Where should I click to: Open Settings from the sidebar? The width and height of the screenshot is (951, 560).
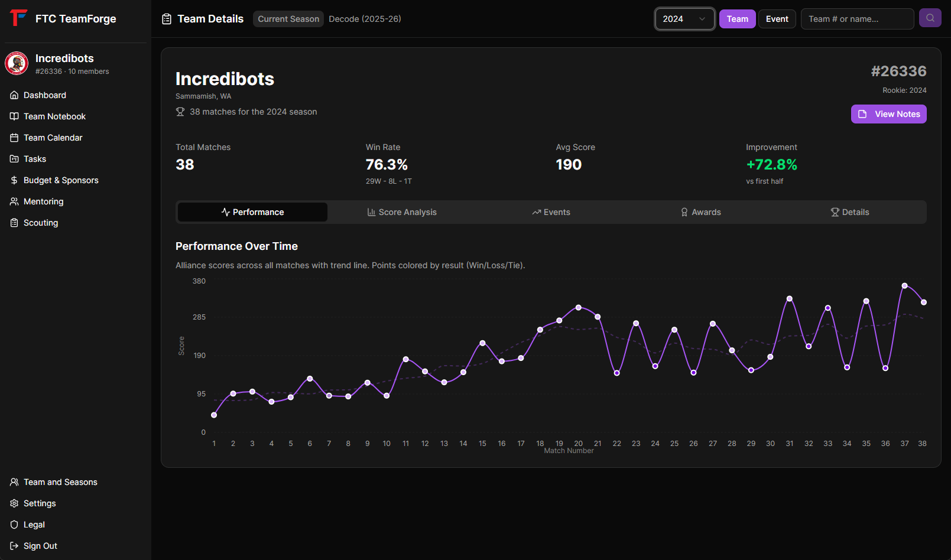[x=40, y=503]
